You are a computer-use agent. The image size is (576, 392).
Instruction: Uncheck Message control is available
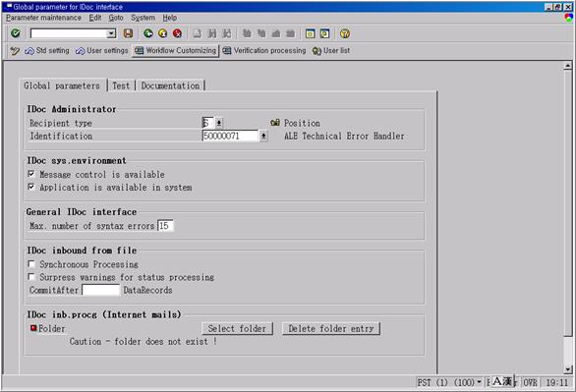[x=31, y=174]
